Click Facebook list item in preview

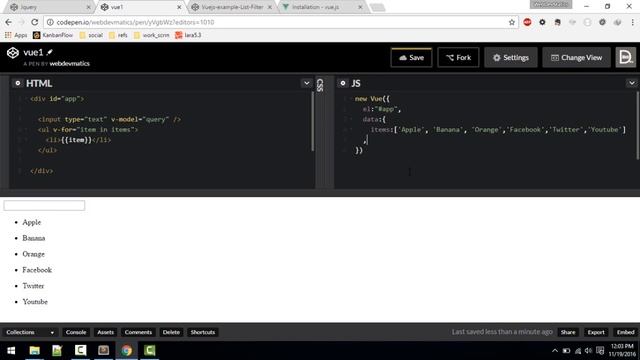pos(37,270)
